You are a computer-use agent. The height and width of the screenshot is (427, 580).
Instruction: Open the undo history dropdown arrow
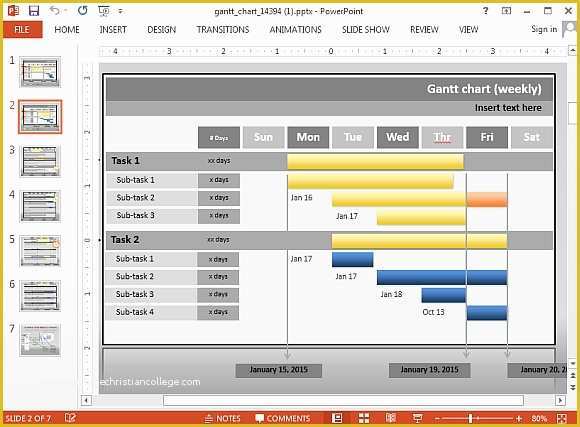(66, 11)
